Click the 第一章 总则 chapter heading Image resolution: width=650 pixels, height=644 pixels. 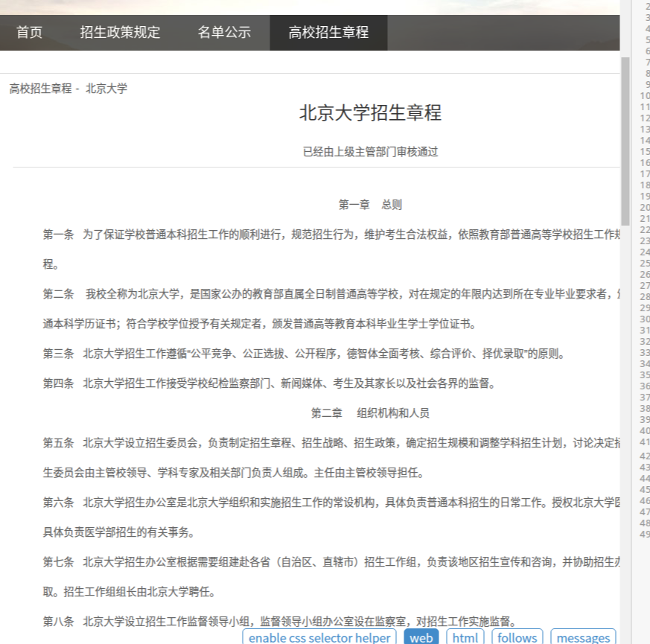tap(370, 205)
